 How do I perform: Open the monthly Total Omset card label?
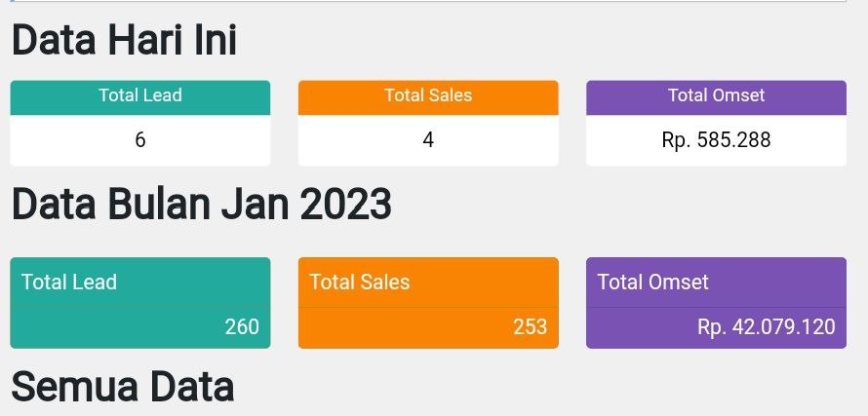click(x=652, y=283)
